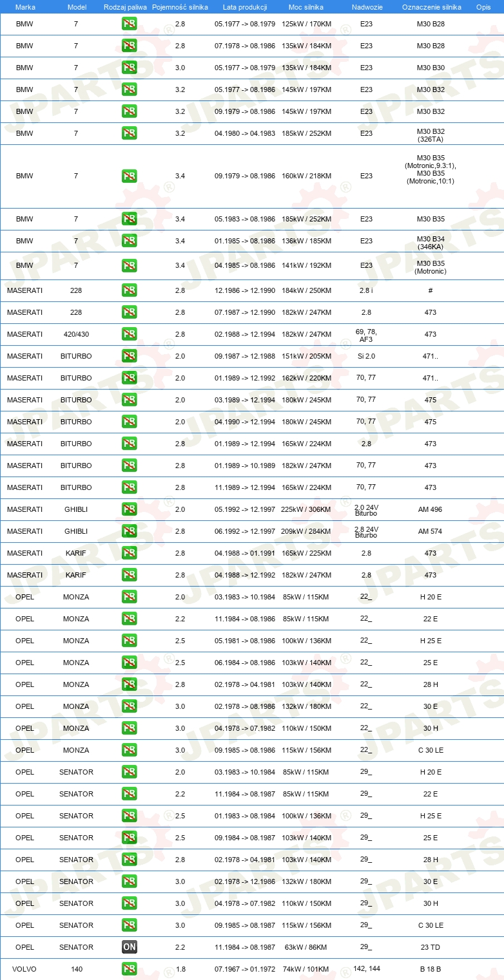
Task: Click petrol icon in Opel Senator 30 H row
Action: (129, 903)
